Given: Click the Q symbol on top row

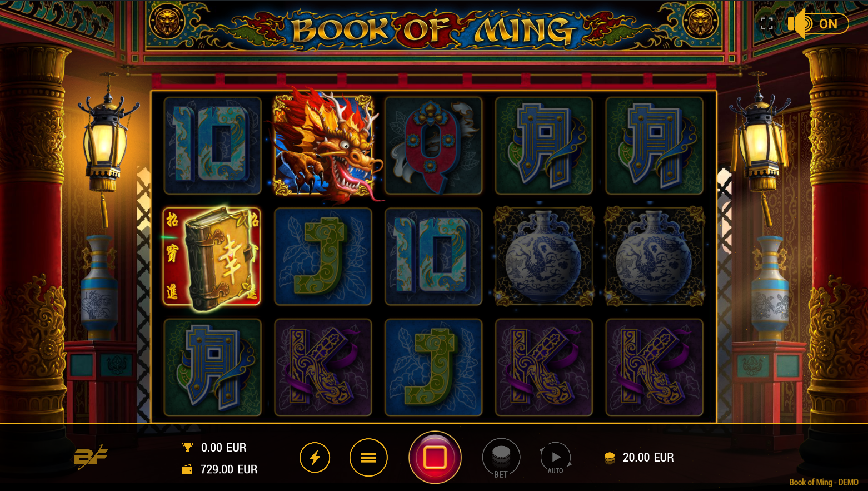Looking at the screenshot, I should coord(433,146).
